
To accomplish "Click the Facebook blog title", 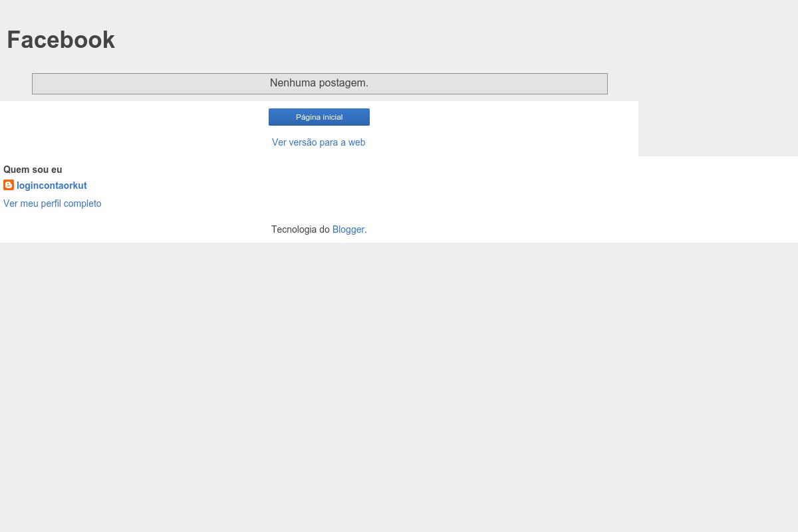I will pos(61,40).
